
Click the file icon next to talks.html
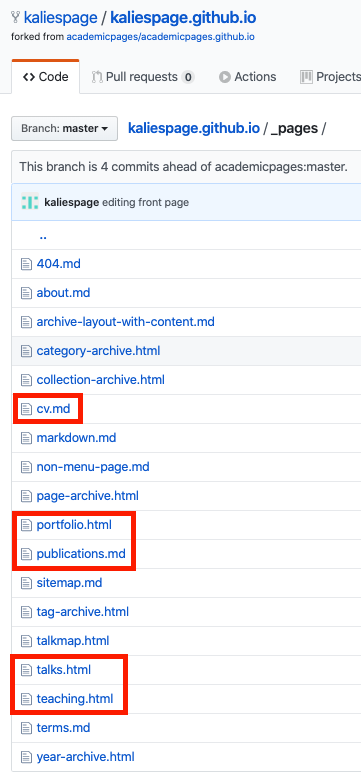tap(26, 670)
